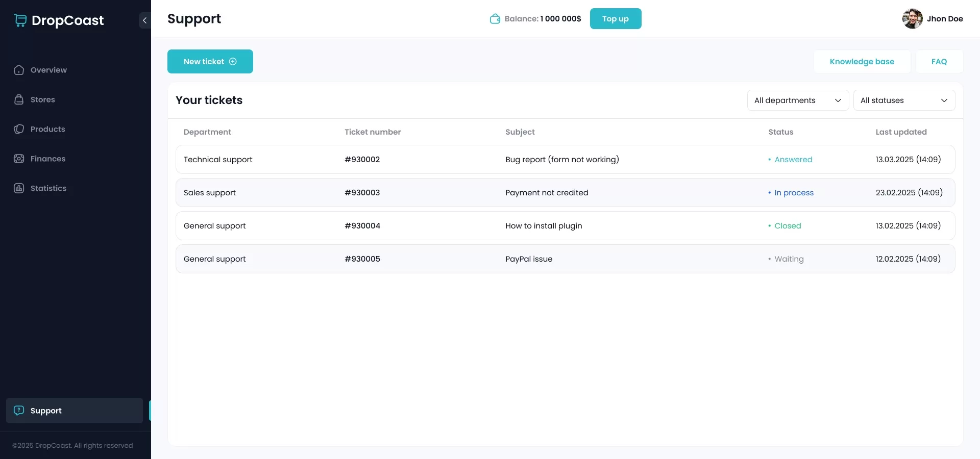
Task: Open Jhon Doe profile avatar
Action: click(912, 19)
